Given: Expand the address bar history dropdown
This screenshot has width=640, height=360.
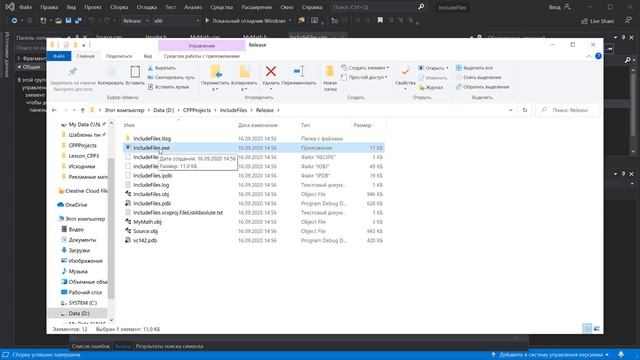Looking at the screenshot, I should 511,110.
